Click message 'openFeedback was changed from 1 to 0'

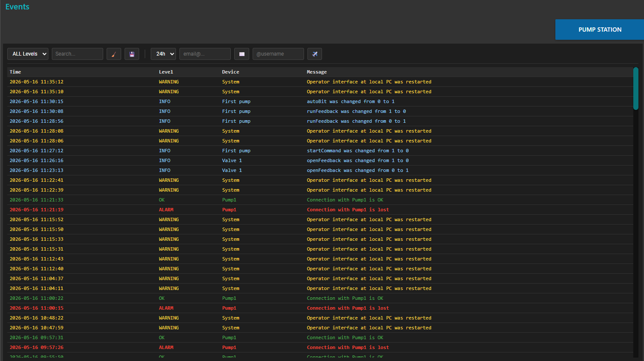click(x=358, y=160)
